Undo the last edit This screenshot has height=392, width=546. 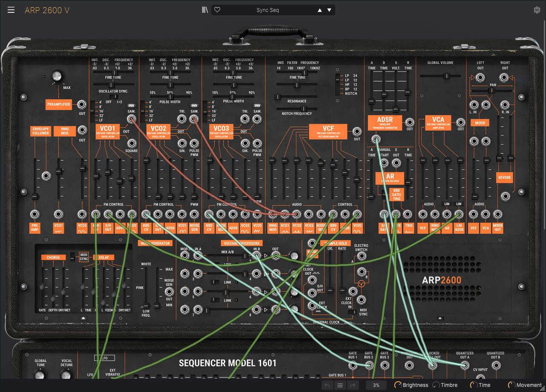point(327,385)
